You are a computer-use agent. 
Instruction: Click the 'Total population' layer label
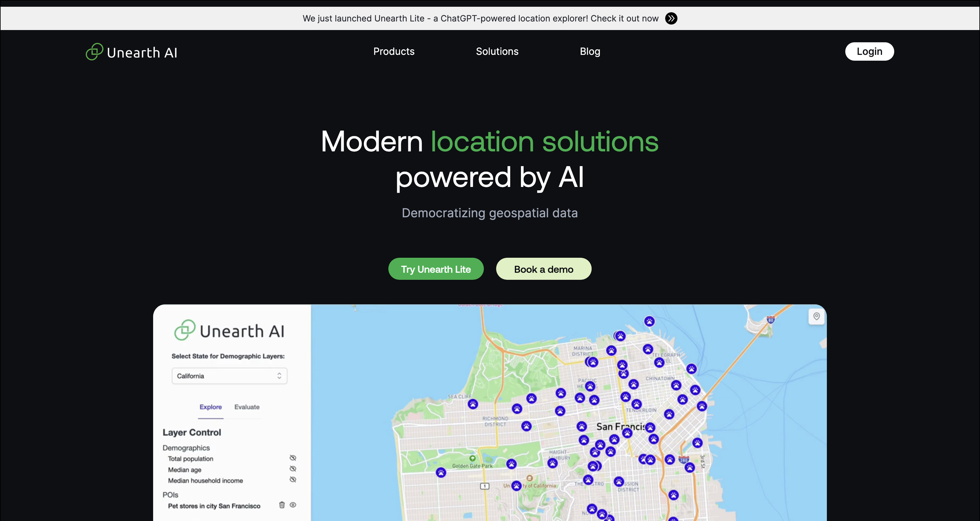tap(190, 458)
